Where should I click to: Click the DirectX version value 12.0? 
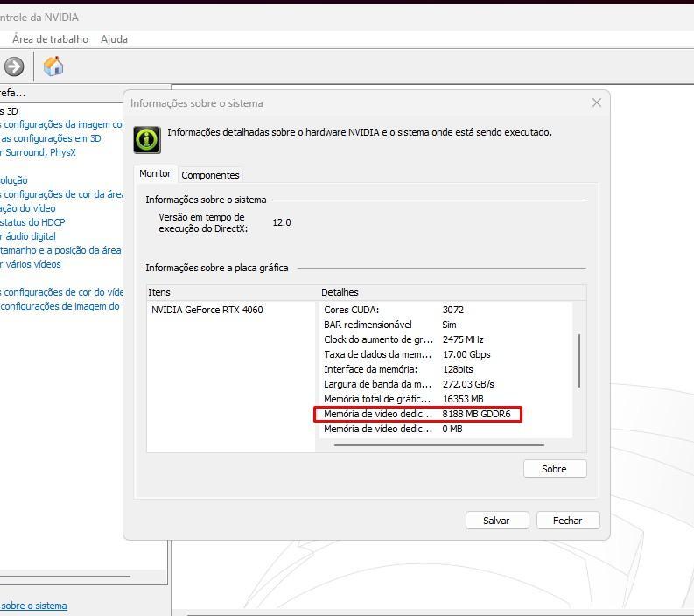(282, 222)
